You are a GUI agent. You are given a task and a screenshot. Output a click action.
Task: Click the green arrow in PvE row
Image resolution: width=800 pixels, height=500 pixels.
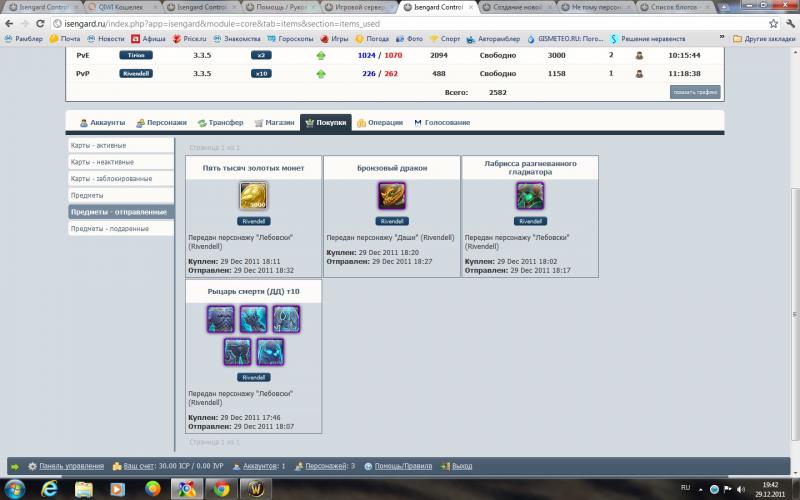(321, 55)
